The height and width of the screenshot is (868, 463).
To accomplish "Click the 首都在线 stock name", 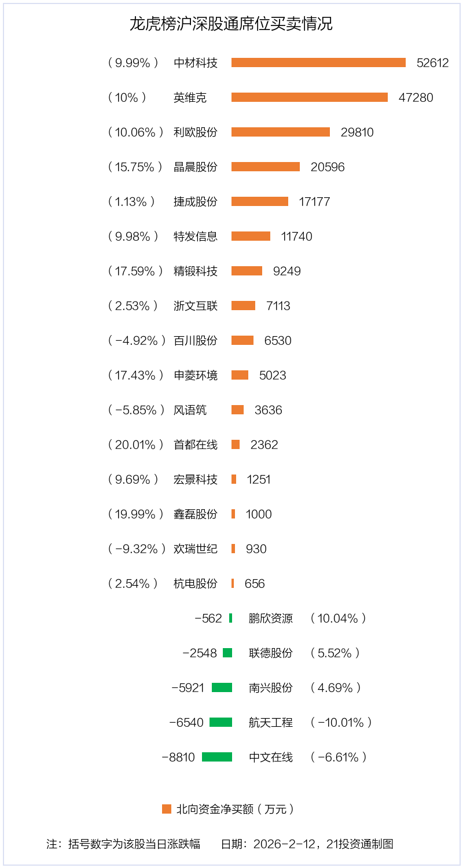I will 196,444.
